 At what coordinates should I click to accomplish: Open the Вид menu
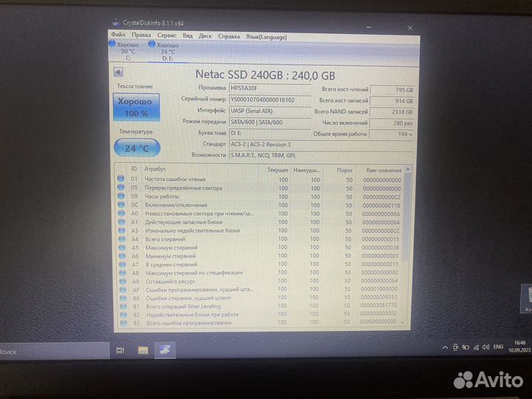coord(188,35)
